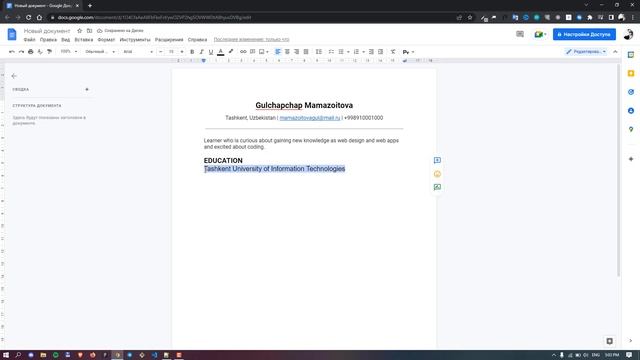Open the Google Meet call dropdown
Viewport: 640px width, 360px height.
pos(540,34)
